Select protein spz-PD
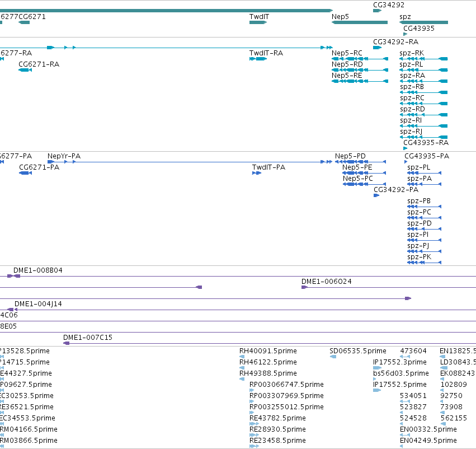 pyautogui.click(x=424, y=229)
